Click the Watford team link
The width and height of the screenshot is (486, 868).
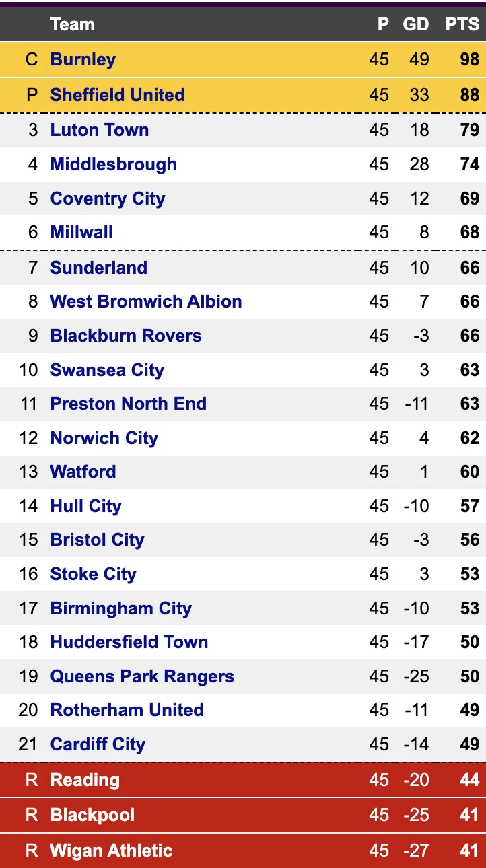pyautogui.click(x=83, y=472)
